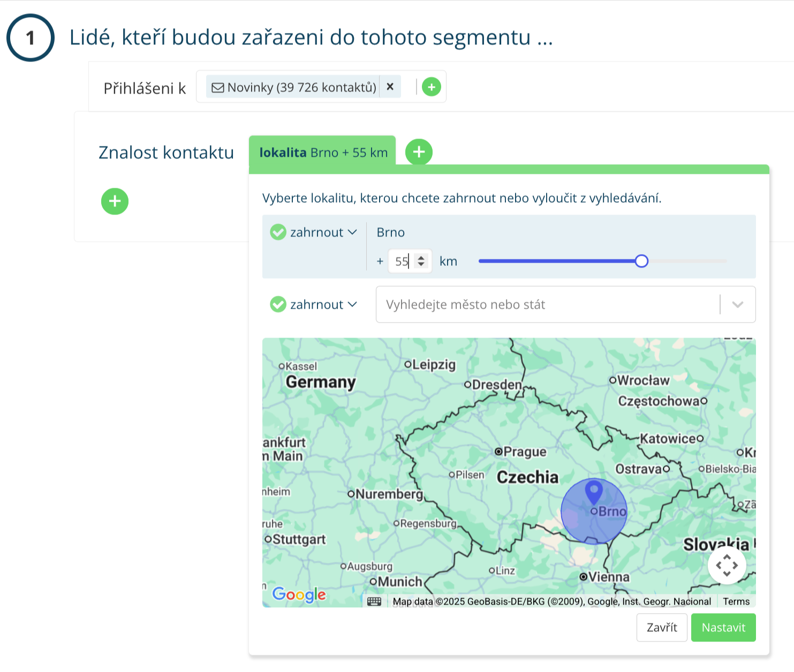Click the Zavřít button
Image resolution: width=794 pixels, height=672 pixels.
pyautogui.click(x=661, y=628)
